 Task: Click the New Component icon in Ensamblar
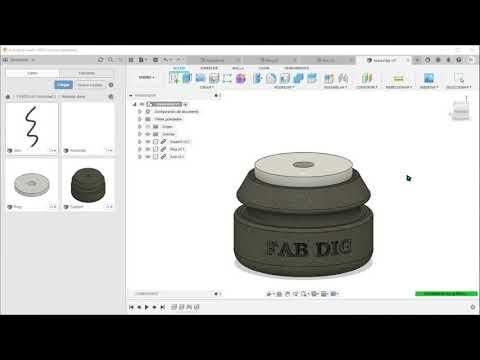click(x=329, y=79)
